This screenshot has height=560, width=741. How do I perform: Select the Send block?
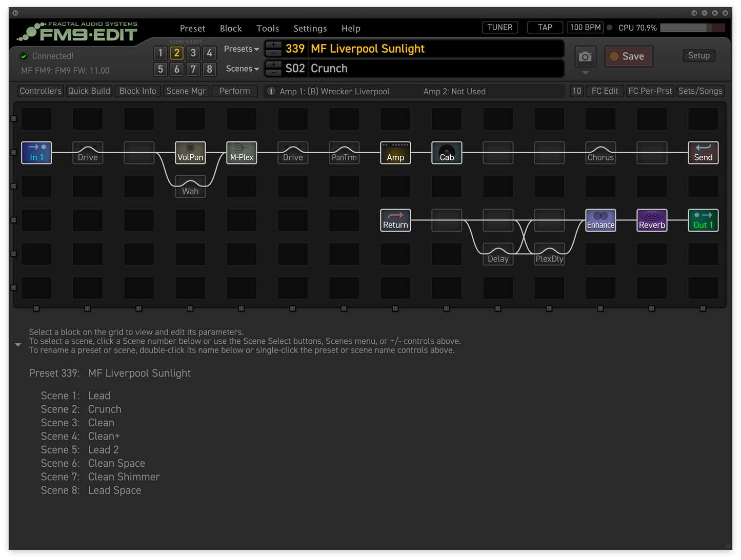[x=703, y=153]
